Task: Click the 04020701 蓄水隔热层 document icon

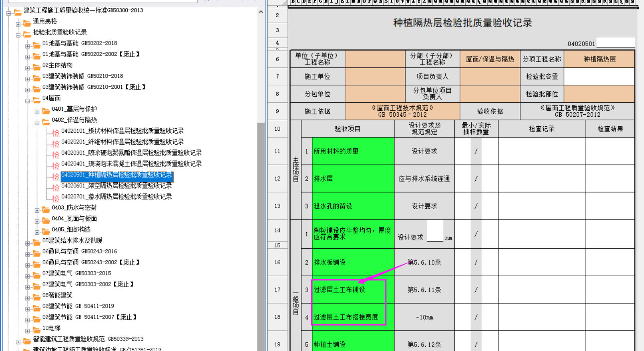Action: [56, 198]
